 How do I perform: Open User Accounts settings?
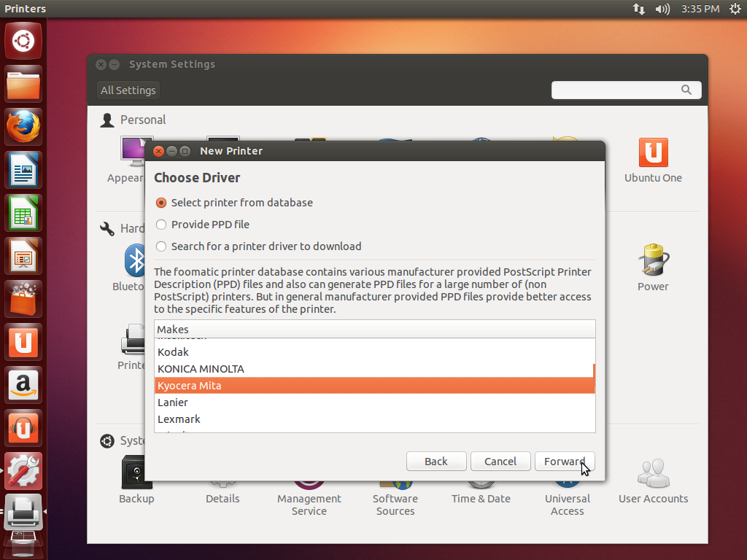tap(653, 481)
